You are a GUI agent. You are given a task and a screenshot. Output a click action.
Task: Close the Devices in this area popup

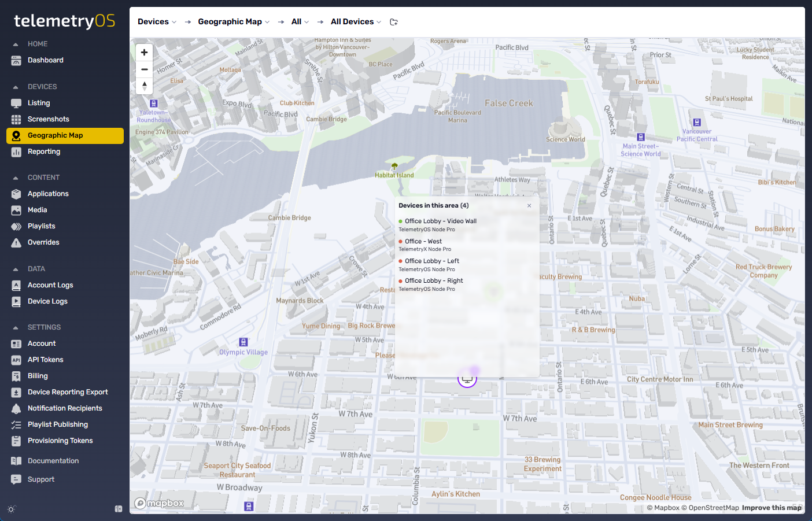(x=529, y=205)
